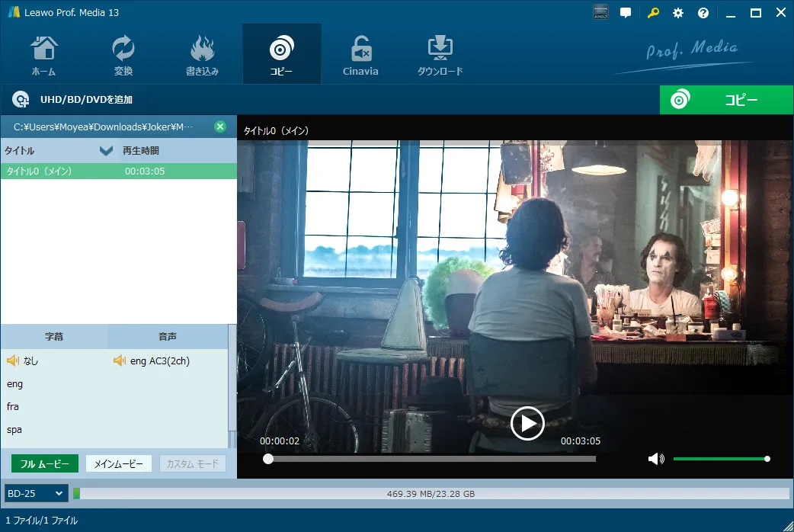Open the ダウンロード download module
794x532 pixels.
(x=440, y=55)
